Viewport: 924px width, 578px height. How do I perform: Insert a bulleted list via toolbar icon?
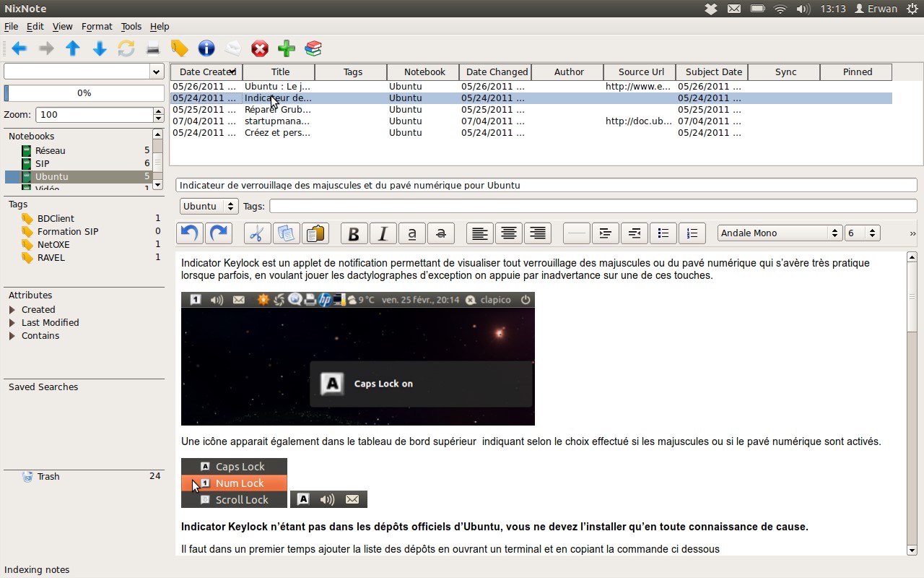663,233
